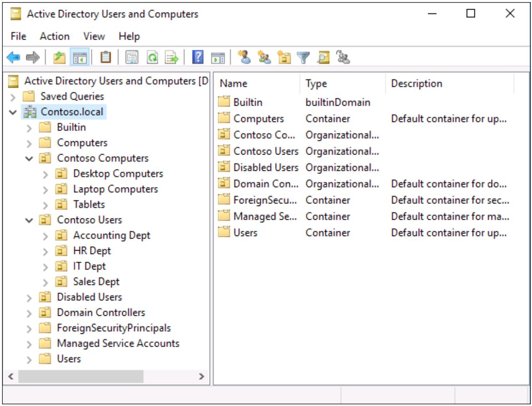Screen dimensions: 532x406
Task: Click Add to group toolbar icon
Action: pos(343,57)
